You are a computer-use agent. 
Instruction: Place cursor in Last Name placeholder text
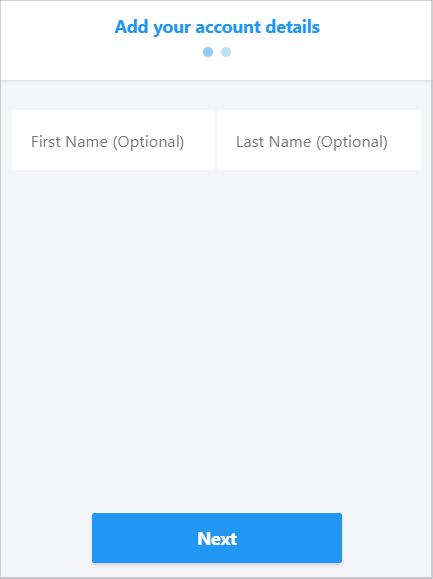point(312,142)
